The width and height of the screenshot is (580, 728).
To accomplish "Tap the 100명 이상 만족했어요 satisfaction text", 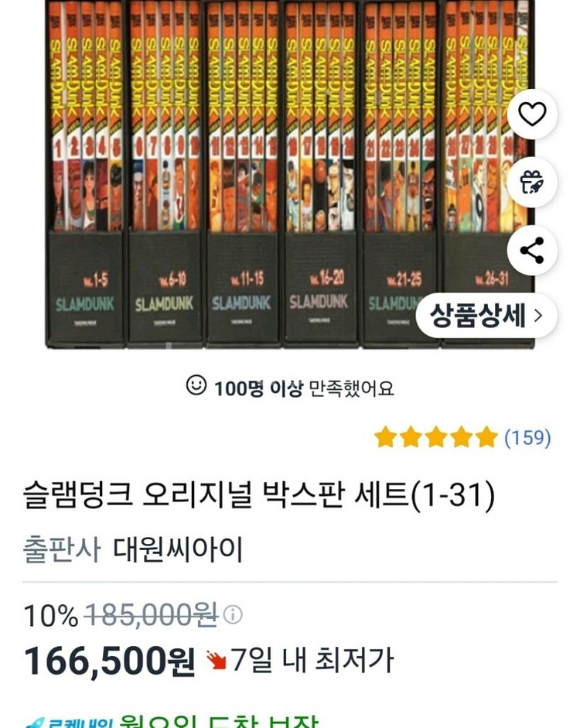I will (x=304, y=388).
